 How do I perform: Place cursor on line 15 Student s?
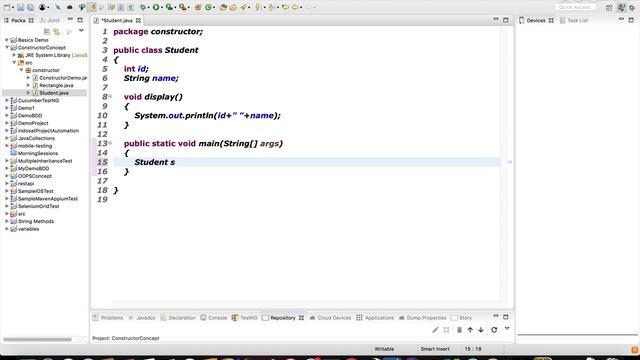click(155, 162)
